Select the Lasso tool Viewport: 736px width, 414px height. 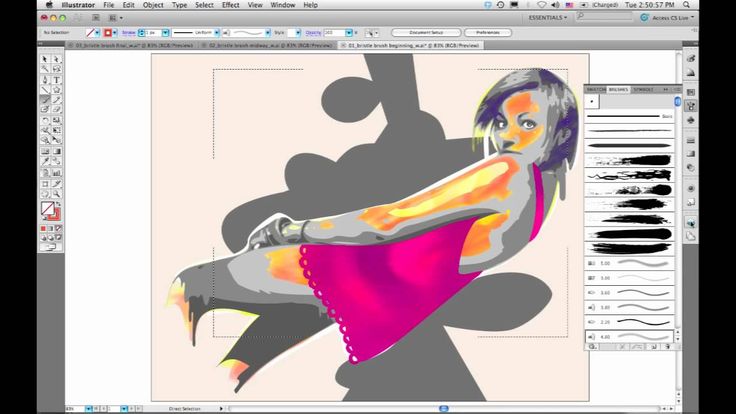coord(56,69)
